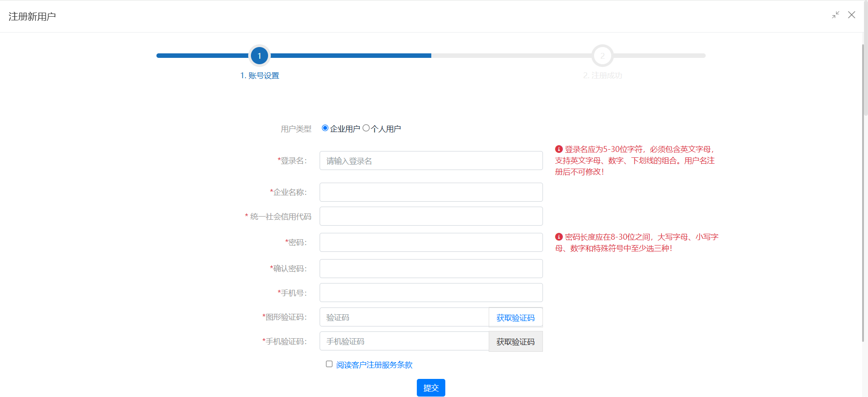Click the 统一社会信用代码 label

(x=281, y=217)
